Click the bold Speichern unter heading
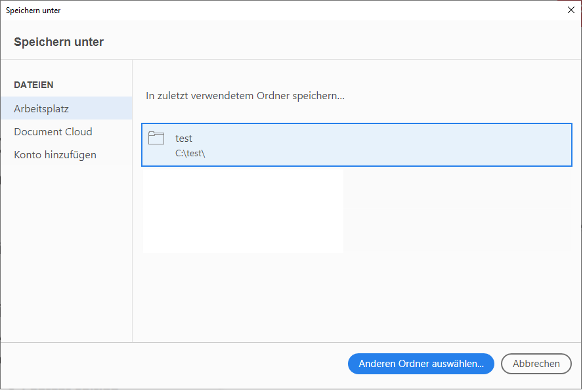Screen dimensions: 583x392 [58, 42]
